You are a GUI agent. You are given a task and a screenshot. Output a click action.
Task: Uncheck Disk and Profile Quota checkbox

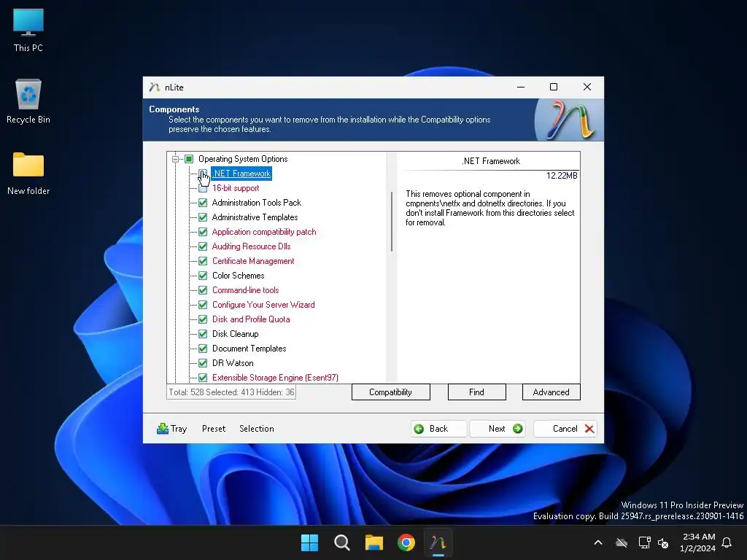tap(203, 319)
